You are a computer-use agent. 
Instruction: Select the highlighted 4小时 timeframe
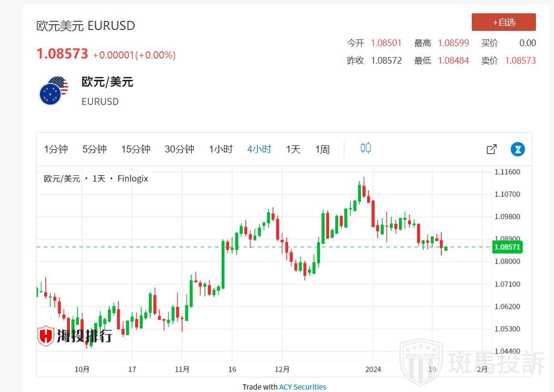[259, 149]
